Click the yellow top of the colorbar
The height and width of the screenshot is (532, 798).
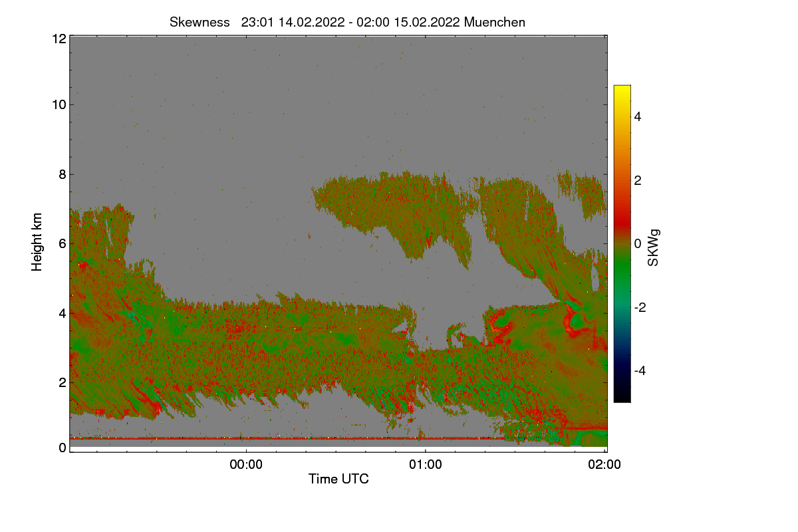pos(622,90)
